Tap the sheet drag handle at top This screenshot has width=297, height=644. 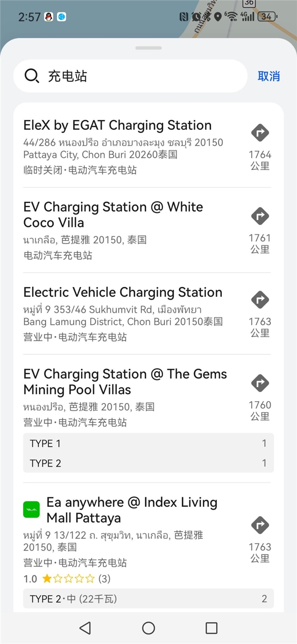coord(148,48)
